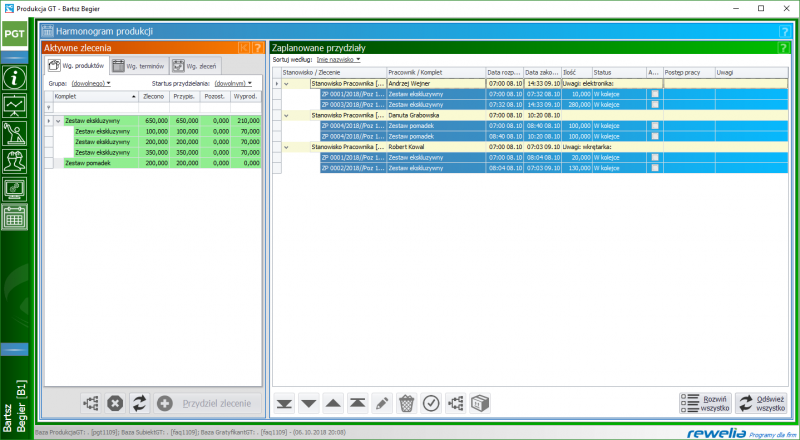Click the Rozwiń wszystko button
The height and width of the screenshot is (440, 800).
pyautogui.click(x=706, y=403)
